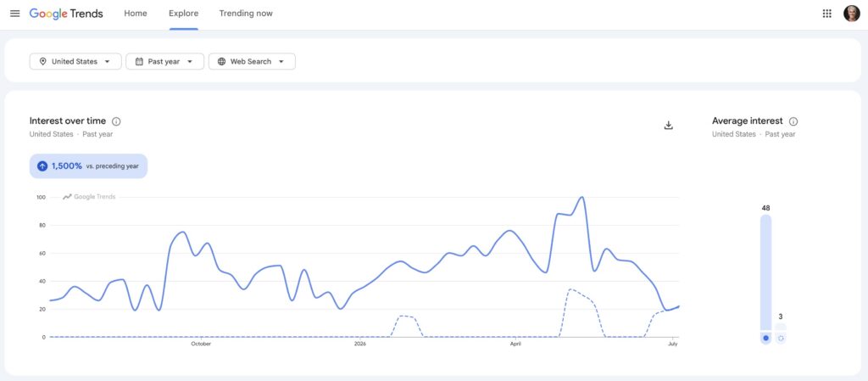Image resolution: width=868 pixels, height=381 pixels.
Task: Click the 1,500% vs. preceding year badge
Action: (88, 166)
